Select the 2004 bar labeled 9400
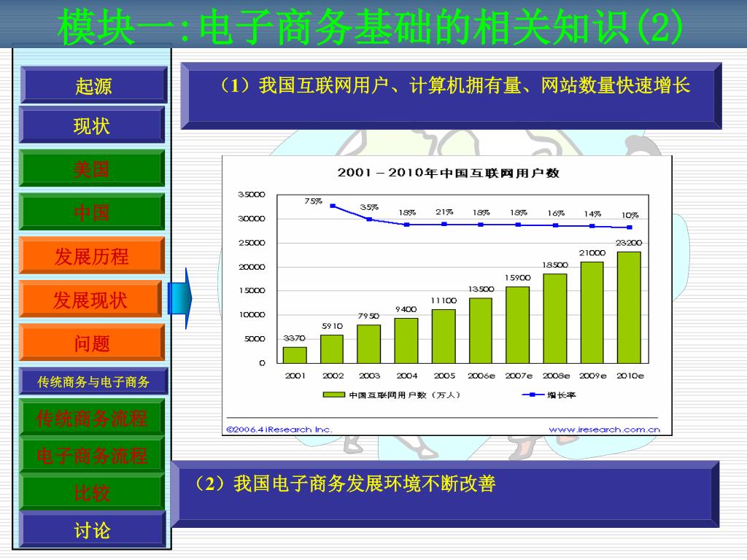The height and width of the screenshot is (560, 747). pyautogui.click(x=406, y=341)
